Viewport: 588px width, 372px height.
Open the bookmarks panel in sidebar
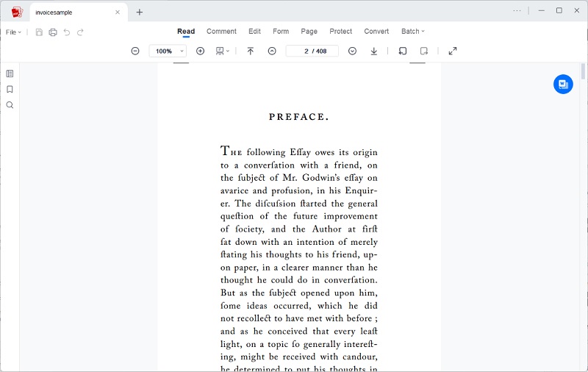(x=10, y=89)
